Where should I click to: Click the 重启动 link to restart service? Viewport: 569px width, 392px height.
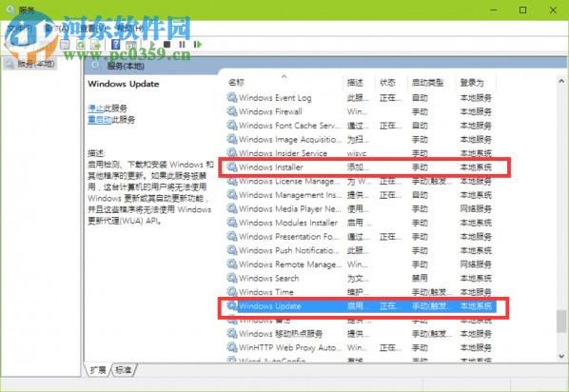tap(99, 120)
